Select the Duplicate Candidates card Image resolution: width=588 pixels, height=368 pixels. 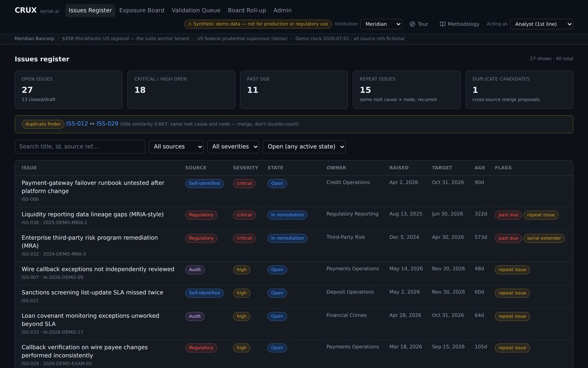(x=519, y=90)
